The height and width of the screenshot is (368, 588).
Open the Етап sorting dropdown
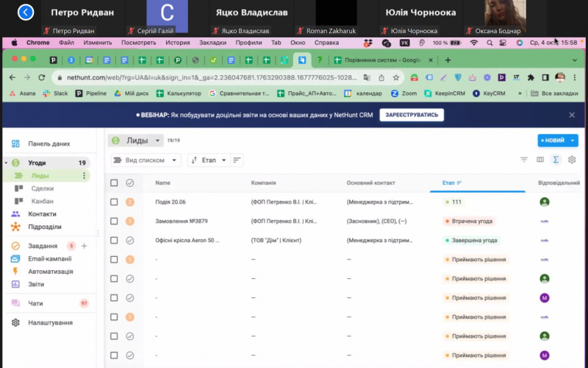click(209, 160)
